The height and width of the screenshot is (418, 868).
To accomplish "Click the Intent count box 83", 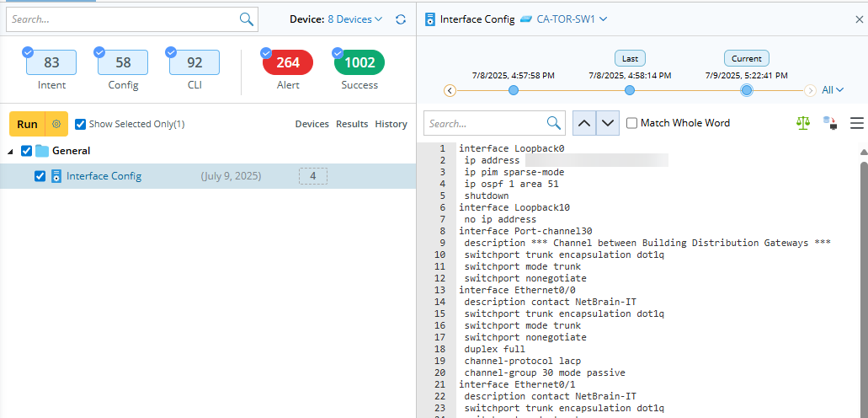I will pos(51,62).
